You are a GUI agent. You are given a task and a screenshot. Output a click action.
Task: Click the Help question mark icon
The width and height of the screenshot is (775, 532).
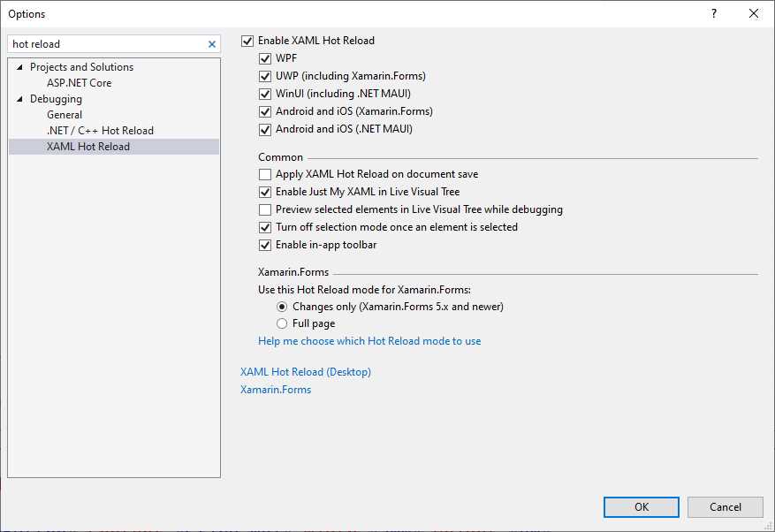(713, 13)
